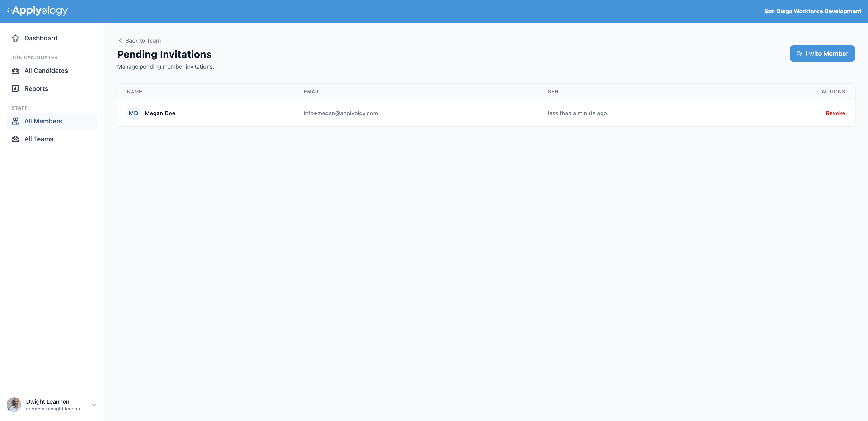Click the STAFF section label
868x421 pixels.
20,108
